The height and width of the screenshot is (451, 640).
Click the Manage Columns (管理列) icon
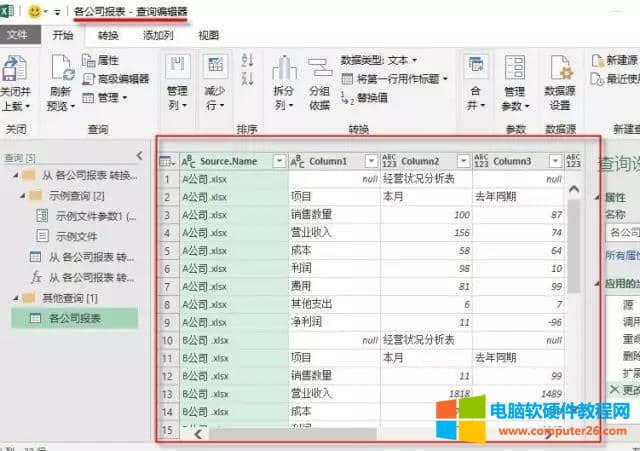[x=178, y=67]
